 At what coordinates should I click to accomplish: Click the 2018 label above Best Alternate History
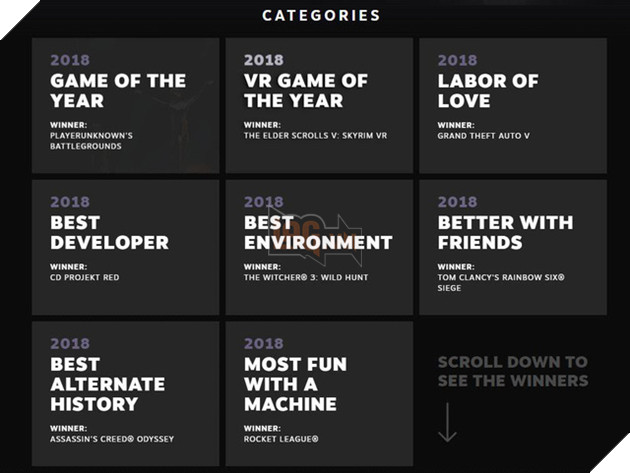click(x=70, y=344)
